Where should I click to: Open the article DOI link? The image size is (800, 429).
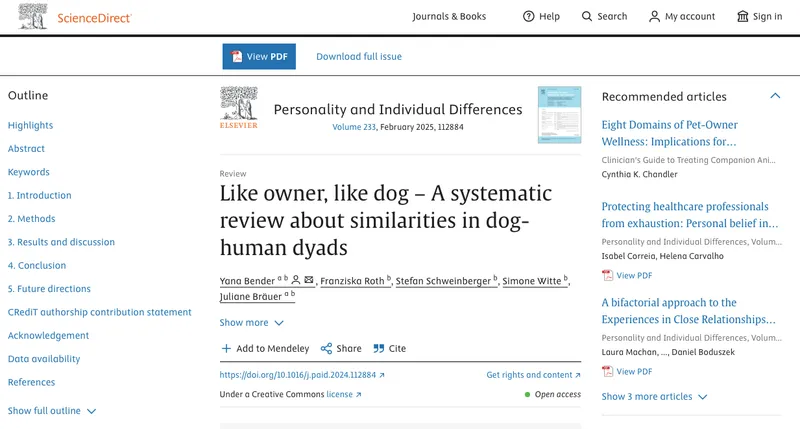coord(301,375)
